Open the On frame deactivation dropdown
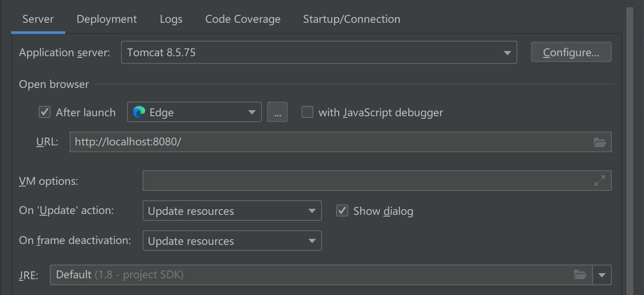This screenshot has width=644, height=295. [232, 241]
